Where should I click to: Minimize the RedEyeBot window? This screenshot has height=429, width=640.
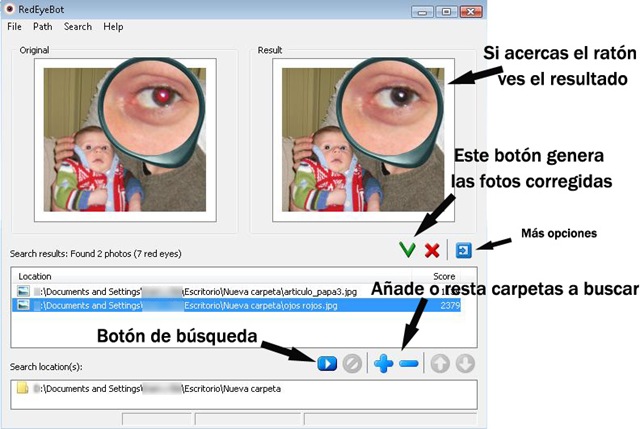coord(422,11)
